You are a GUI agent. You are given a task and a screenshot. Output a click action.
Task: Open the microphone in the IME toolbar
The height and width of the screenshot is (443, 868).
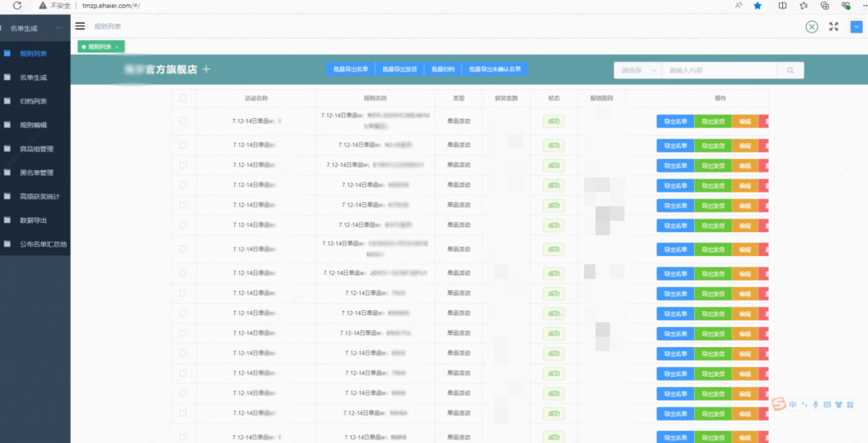point(815,404)
